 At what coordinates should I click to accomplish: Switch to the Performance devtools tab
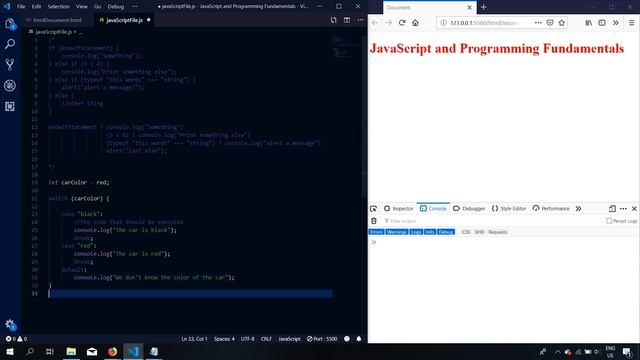coord(551,209)
